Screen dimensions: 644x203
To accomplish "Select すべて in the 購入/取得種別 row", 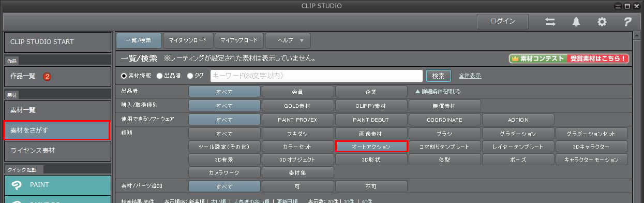I will point(224,106).
